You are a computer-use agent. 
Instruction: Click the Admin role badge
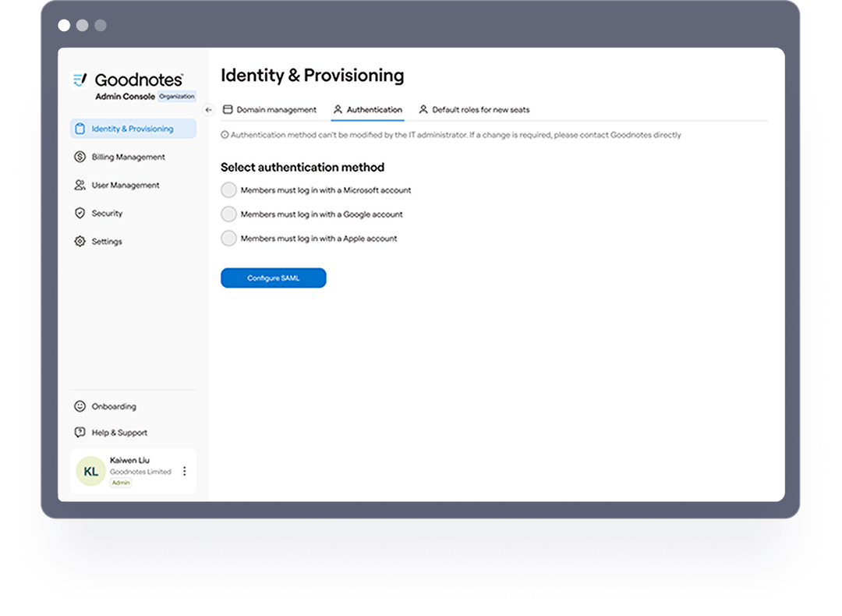(120, 482)
